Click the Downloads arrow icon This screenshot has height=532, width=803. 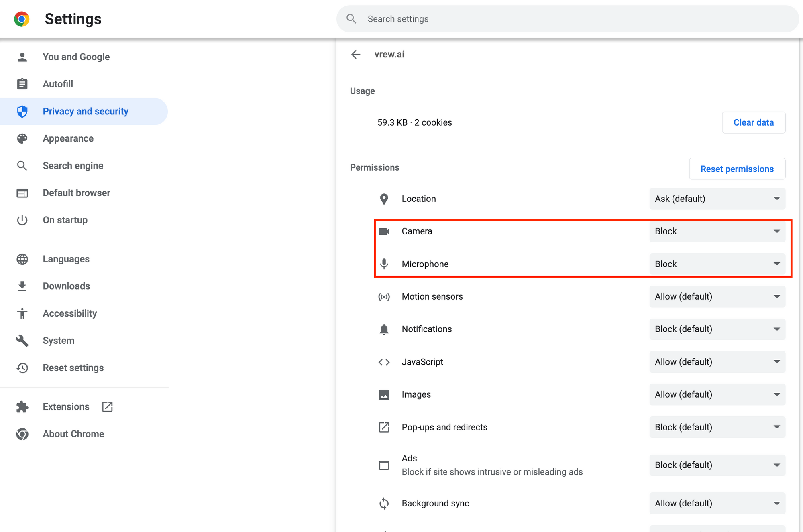tap(22, 286)
